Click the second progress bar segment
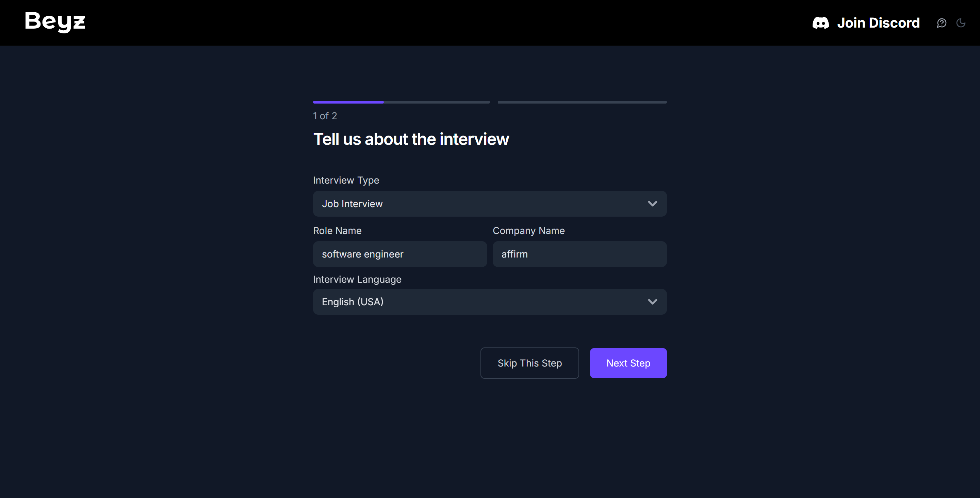 coord(582,102)
